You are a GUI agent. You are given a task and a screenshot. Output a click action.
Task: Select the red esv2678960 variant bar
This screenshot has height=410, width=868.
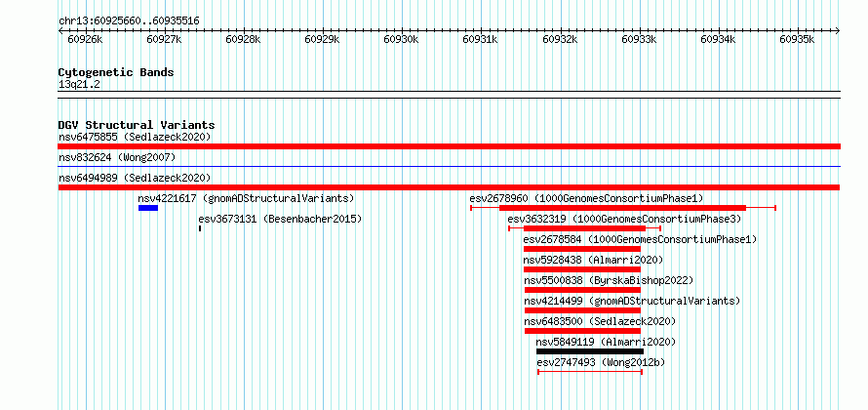[623, 208]
